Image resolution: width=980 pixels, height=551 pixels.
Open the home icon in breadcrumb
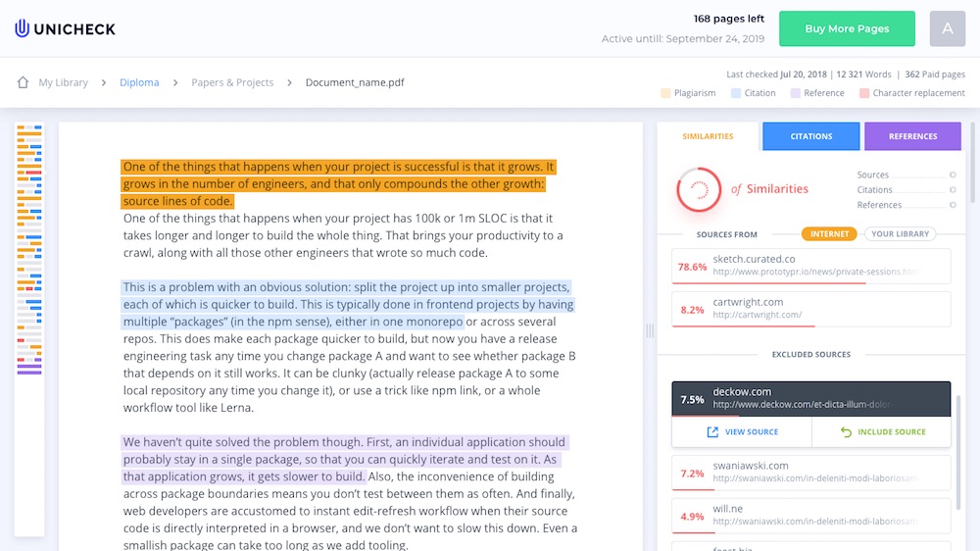(23, 82)
